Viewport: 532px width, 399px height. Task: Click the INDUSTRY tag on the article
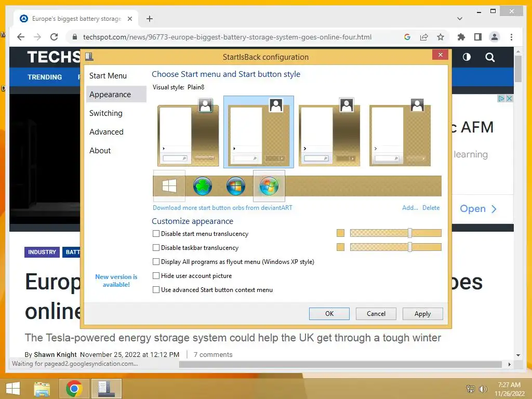(42, 252)
